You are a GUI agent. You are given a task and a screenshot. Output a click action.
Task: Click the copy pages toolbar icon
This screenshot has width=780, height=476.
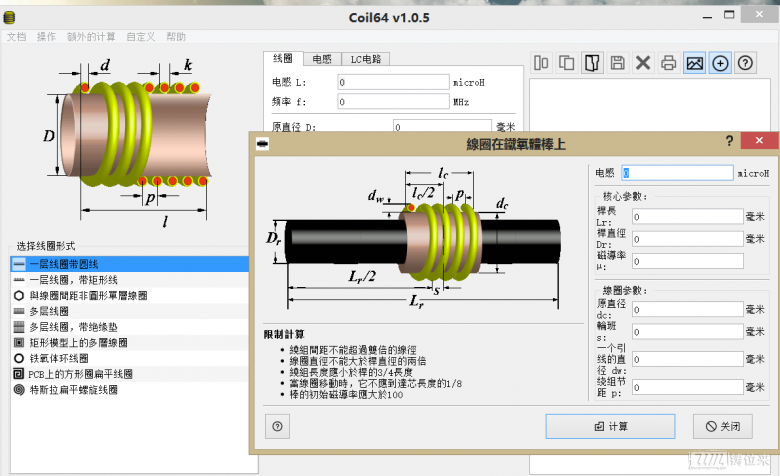click(x=566, y=63)
